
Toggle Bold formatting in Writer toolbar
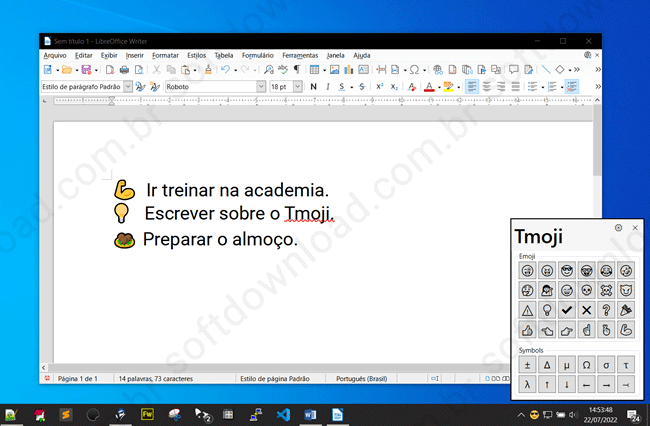(x=313, y=87)
